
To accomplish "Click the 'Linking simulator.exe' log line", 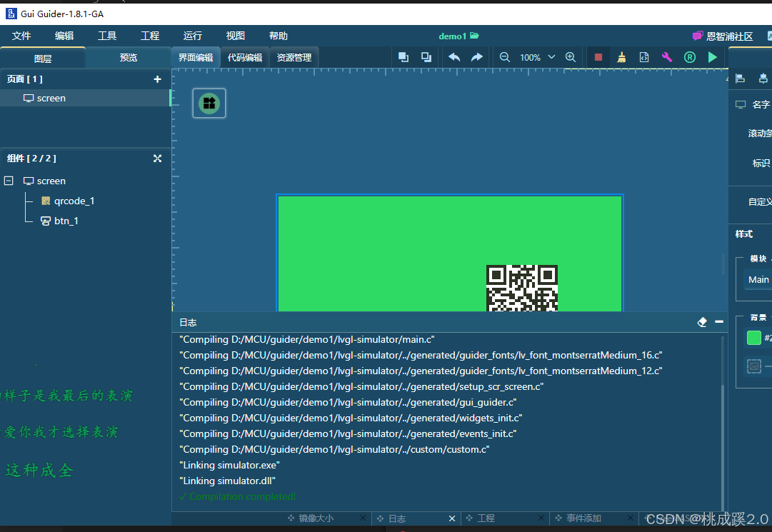I will (x=229, y=465).
